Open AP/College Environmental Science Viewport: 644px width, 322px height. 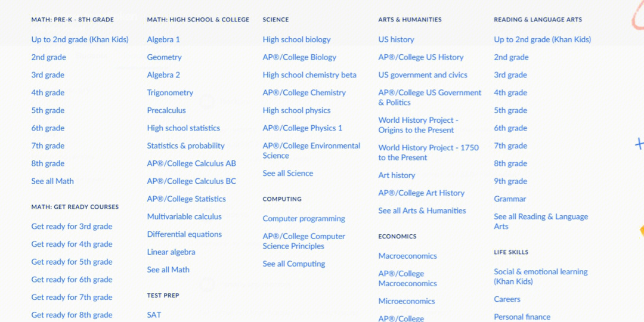[x=312, y=150]
